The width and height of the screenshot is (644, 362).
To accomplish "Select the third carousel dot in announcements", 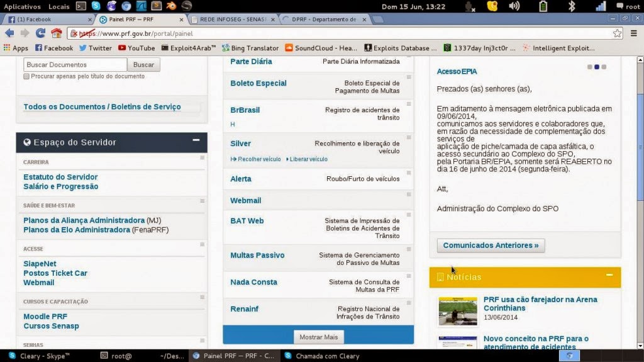I will 604,67.
